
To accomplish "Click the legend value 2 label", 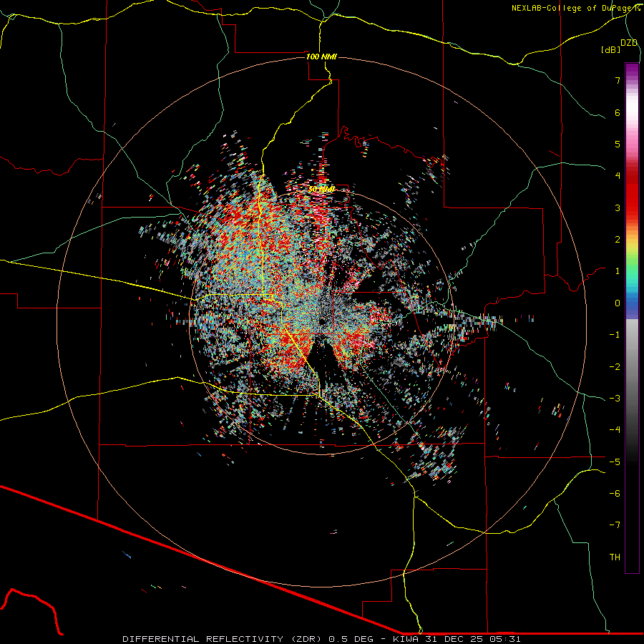I will click(x=618, y=240).
